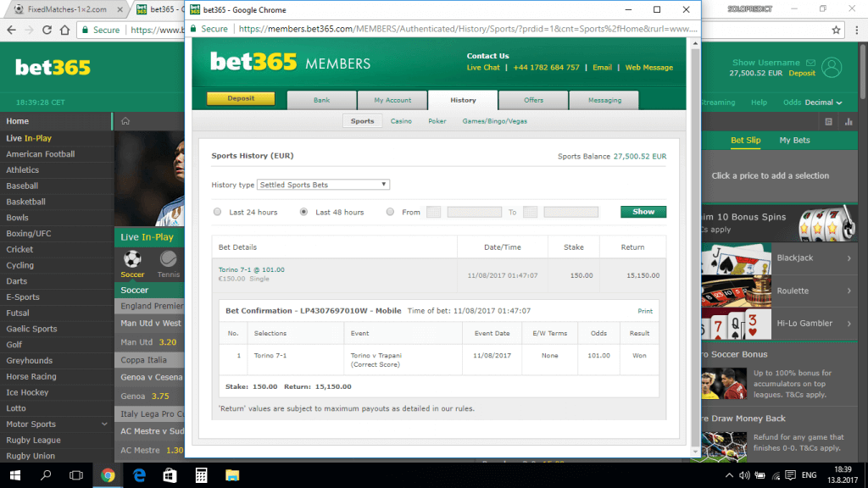Open the Windows Start menu

pos(15,475)
